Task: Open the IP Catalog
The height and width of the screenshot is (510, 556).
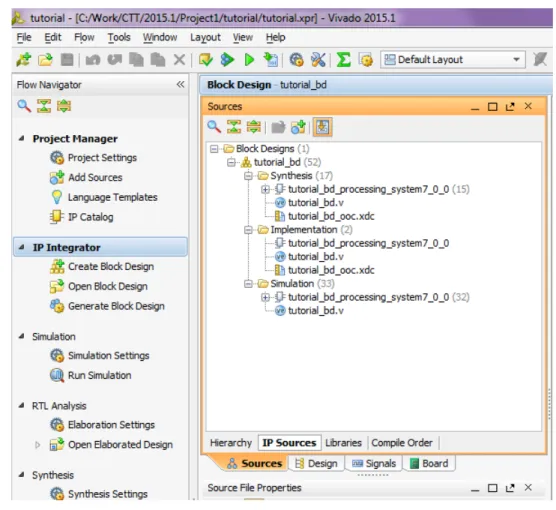Action: point(90,217)
